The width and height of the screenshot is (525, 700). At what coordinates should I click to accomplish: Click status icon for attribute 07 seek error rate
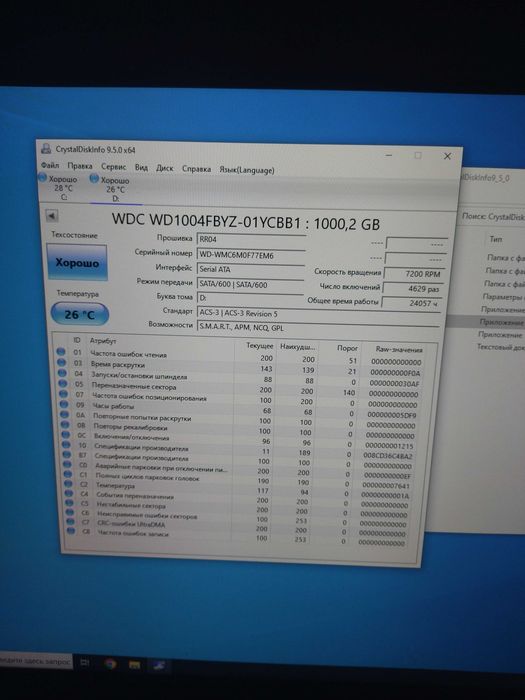[x=63, y=394]
